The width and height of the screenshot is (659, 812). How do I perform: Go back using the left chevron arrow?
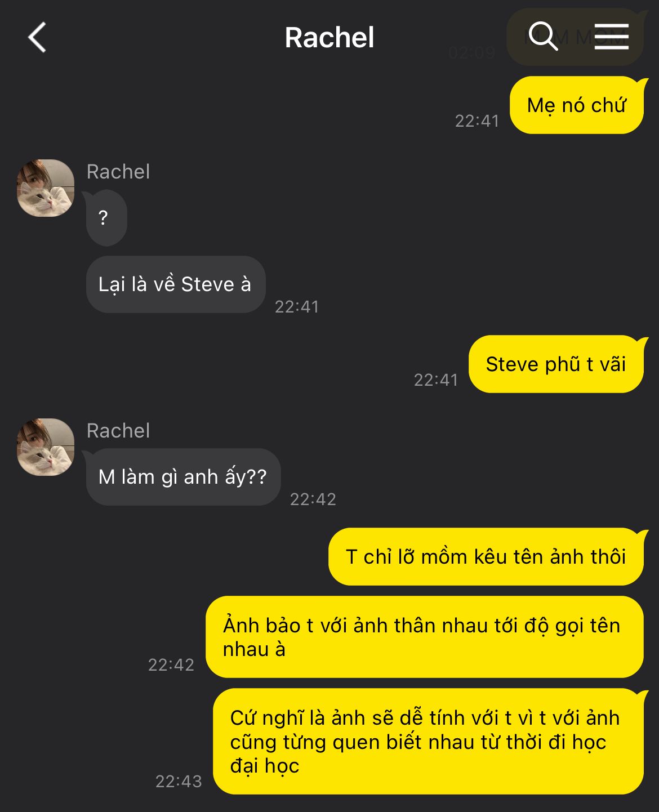coord(37,38)
